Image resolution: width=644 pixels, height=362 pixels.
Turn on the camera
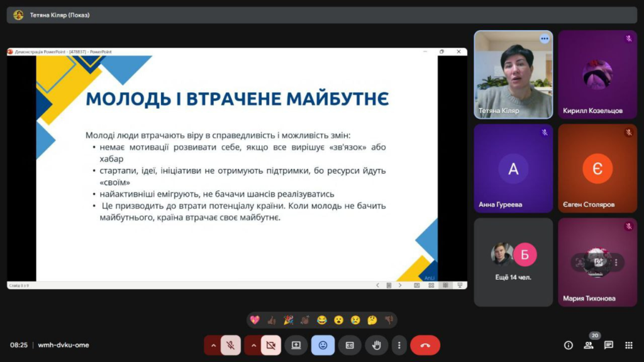pos(271,345)
